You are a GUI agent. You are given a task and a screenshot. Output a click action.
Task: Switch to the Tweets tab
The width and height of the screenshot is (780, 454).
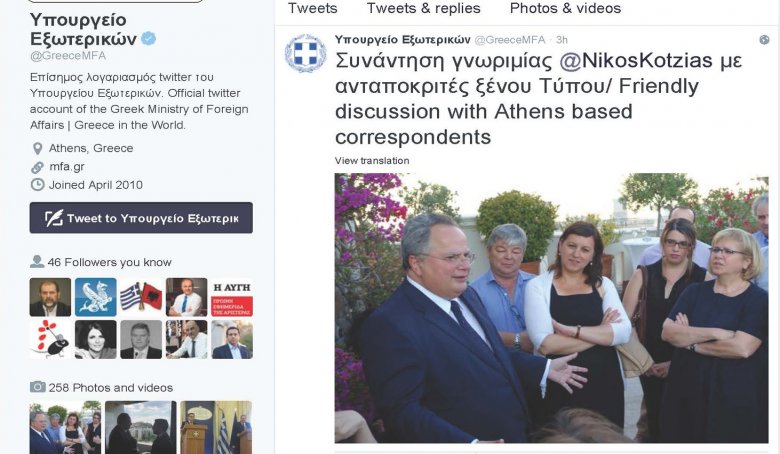[x=312, y=8]
